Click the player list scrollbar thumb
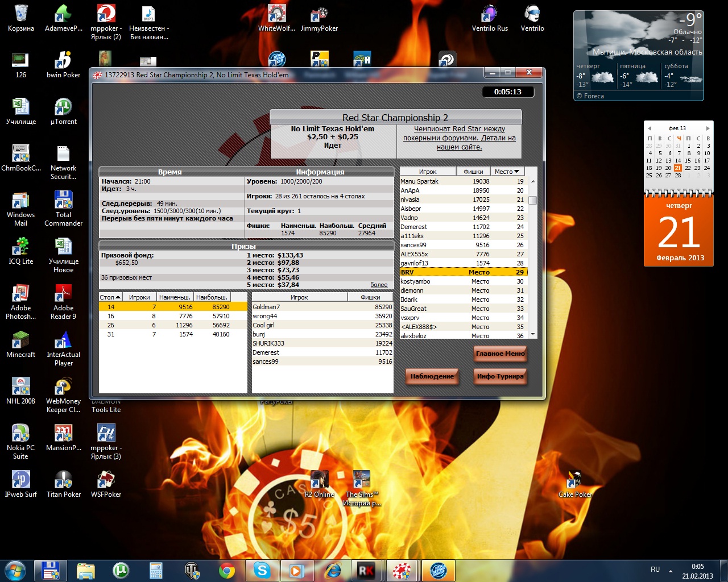This screenshot has height=582, width=728. point(533,200)
